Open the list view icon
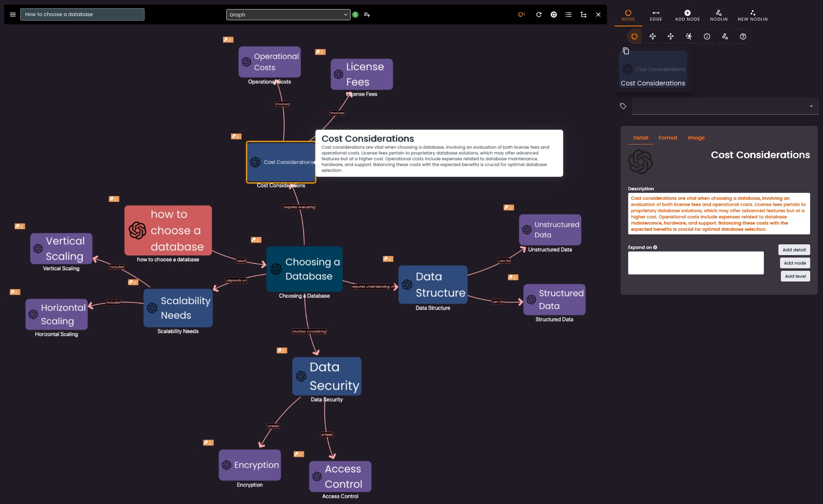Image resolution: width=823 pixels, height=504 pixels. point(569,14)
